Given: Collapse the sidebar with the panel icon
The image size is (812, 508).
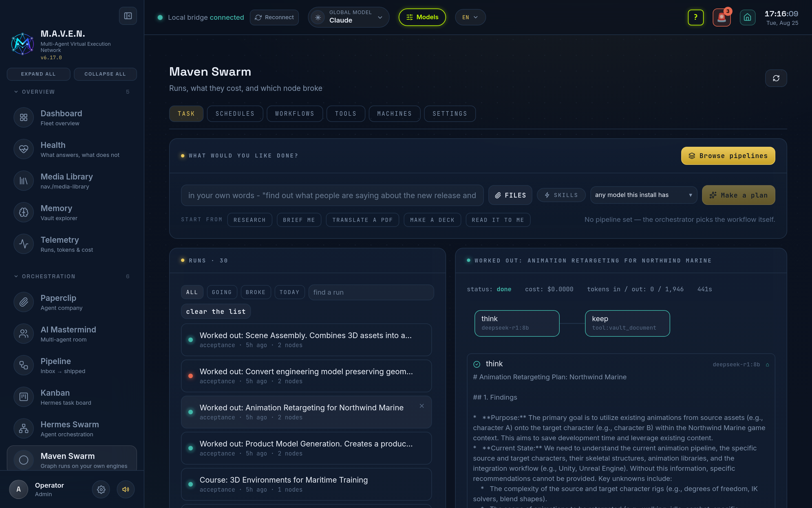Looking at the screenshot, I should pyautogui.click(x=128, y=16).
